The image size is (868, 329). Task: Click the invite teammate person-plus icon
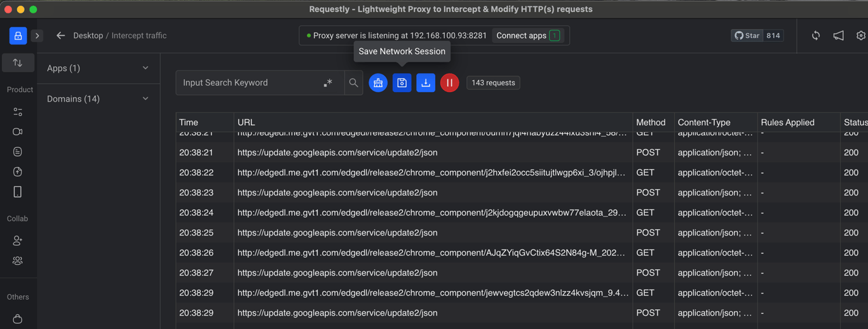[18, 241]
